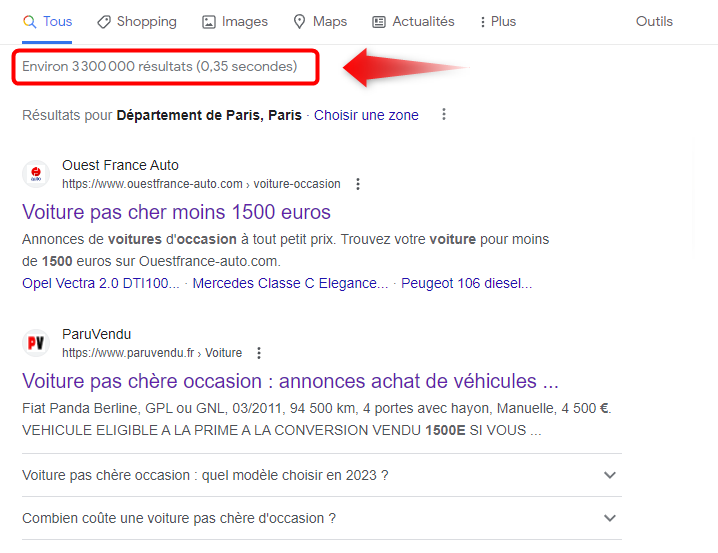Open the Mercedes Classe C Elegance sitelink

point(290,283)
